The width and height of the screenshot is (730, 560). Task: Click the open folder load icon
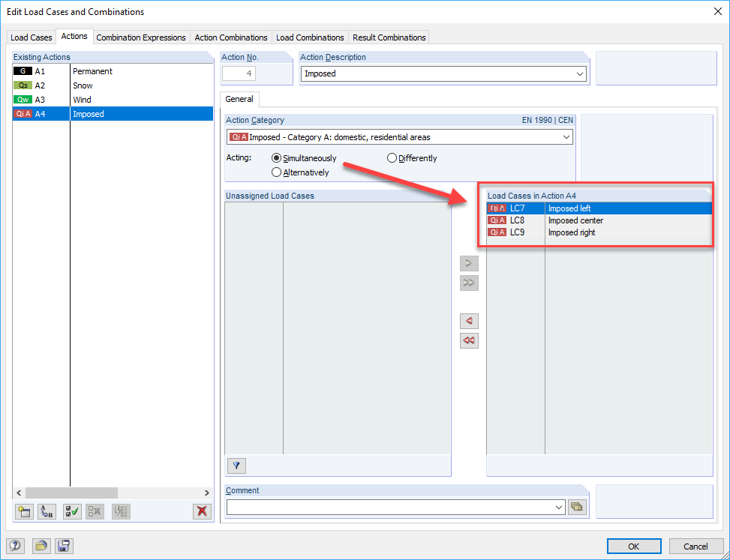click(x=41, y=546)
